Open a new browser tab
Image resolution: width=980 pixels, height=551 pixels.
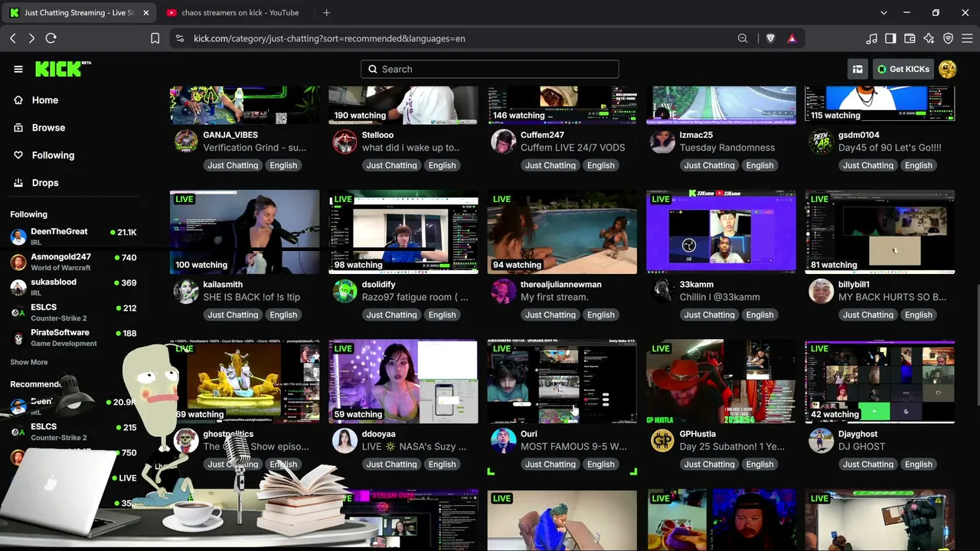[326, 12]
